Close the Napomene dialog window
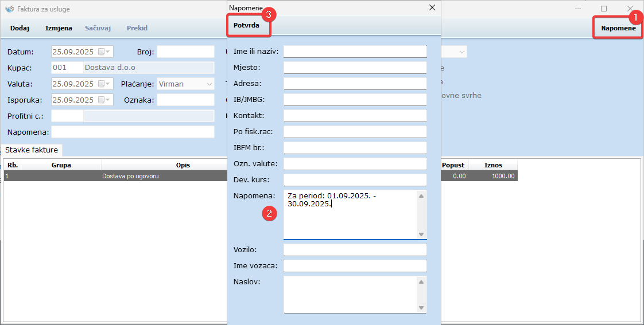This screenshot has width=644, height=325. (x=432, y=7)
